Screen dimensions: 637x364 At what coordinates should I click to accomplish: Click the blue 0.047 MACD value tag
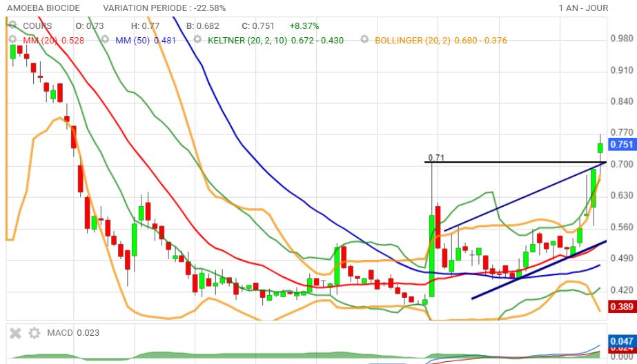[x=622, y=341]
